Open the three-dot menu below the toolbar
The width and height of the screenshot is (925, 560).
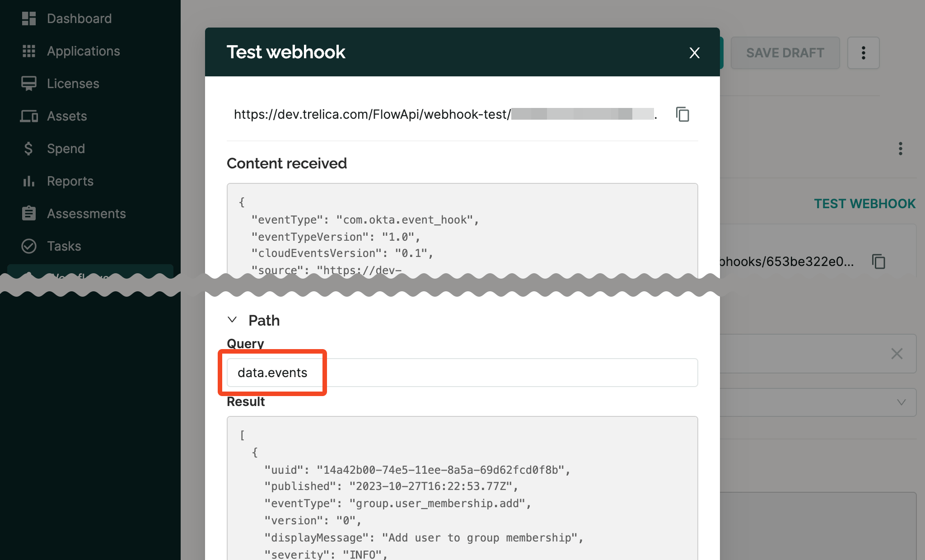click(x=901, y=149)
